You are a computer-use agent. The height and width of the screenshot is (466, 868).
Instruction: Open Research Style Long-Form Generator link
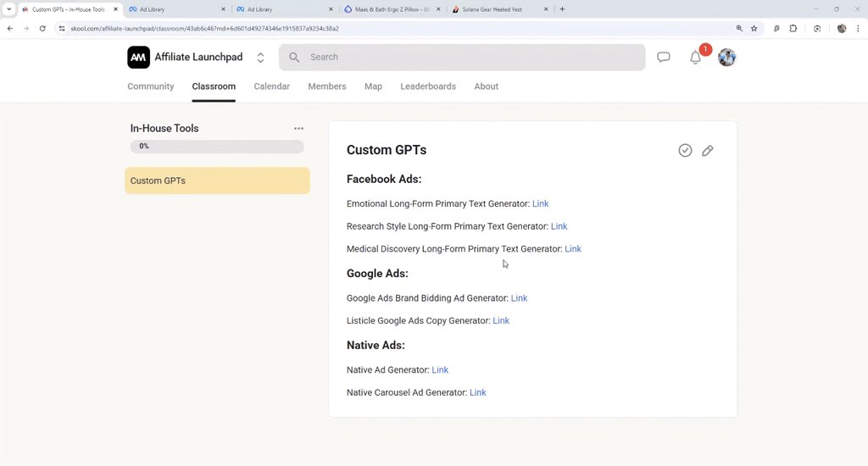559,226
